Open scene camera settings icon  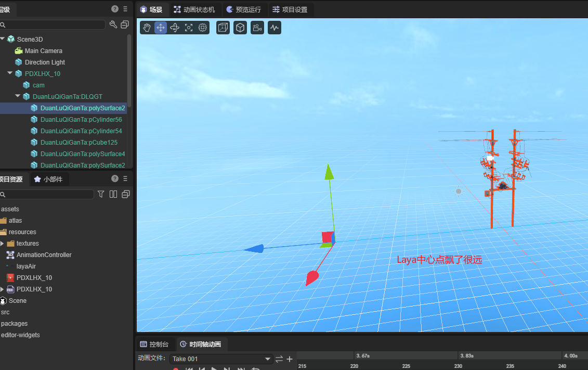(x=257, y=28)
